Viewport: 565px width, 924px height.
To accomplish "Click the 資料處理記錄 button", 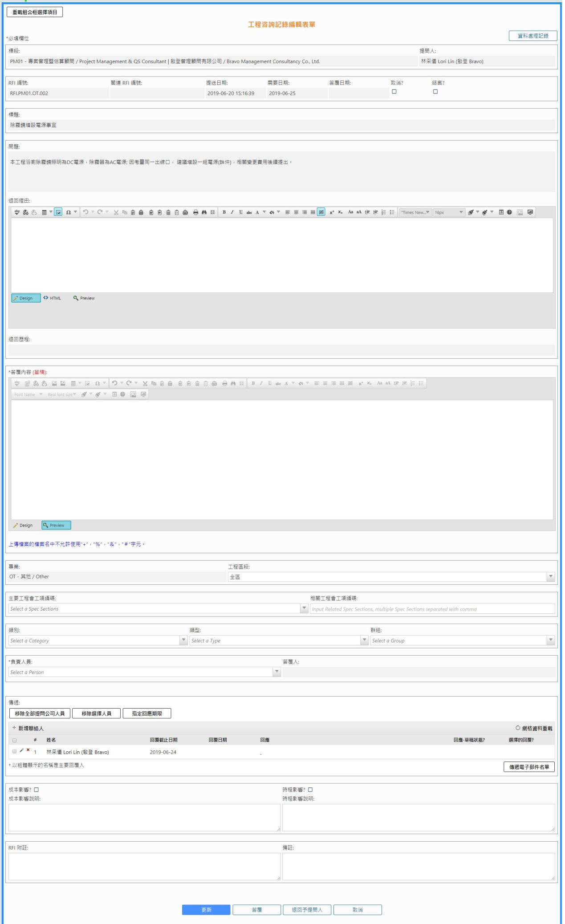I will point(532,36).
